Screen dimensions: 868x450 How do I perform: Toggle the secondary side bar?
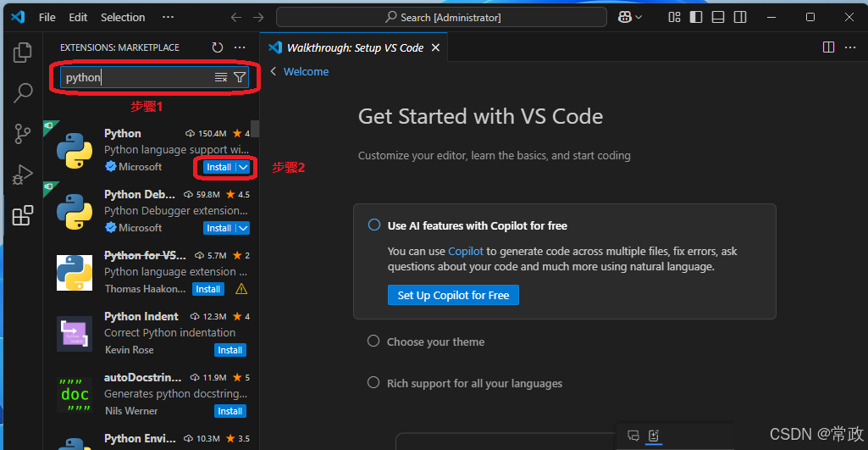[x=740, y=17]
